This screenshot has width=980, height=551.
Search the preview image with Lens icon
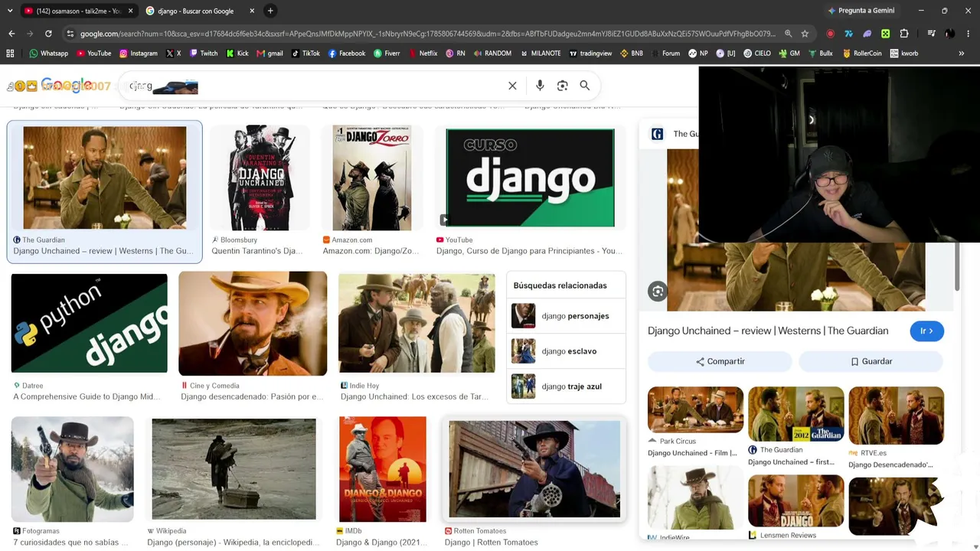coord(657,291)
